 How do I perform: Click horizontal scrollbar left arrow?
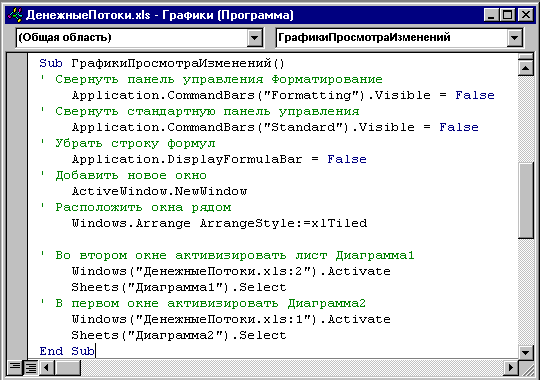coord(47,367)
